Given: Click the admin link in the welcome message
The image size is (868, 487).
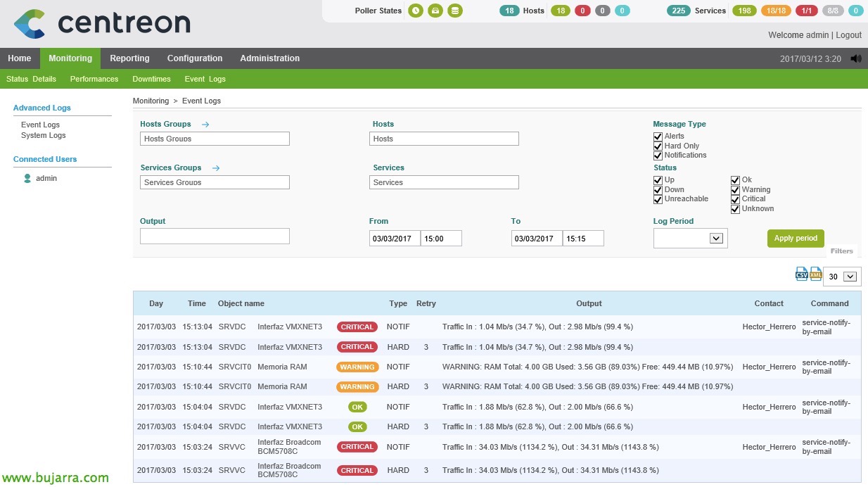Looking at the screenshot, I should coord(817,35).
